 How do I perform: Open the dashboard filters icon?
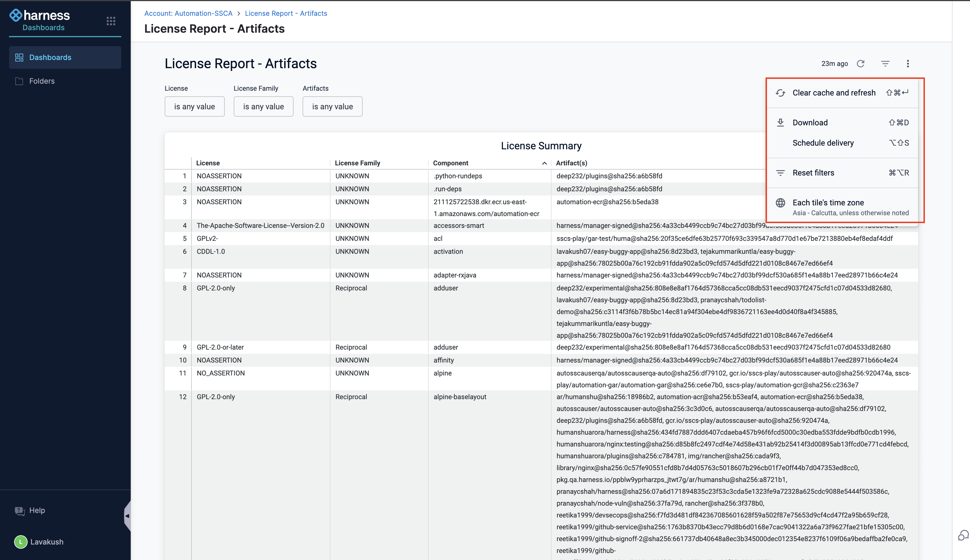tap(885, 63)
